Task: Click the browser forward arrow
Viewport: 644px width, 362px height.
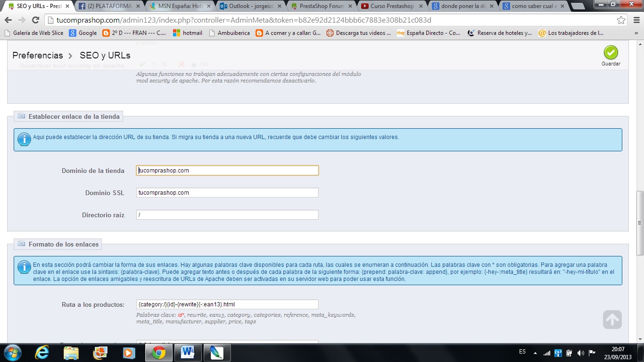Action: [22, 20]
